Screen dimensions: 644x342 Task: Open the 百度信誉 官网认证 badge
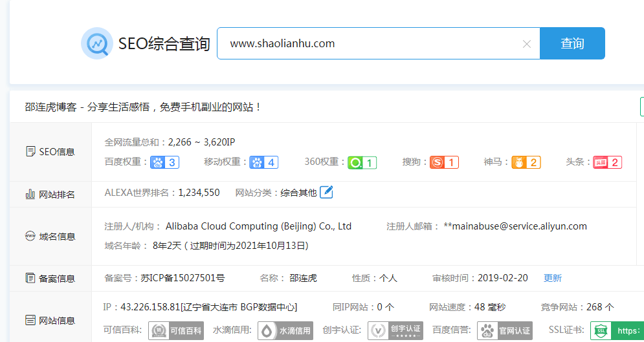coord(505,330)
